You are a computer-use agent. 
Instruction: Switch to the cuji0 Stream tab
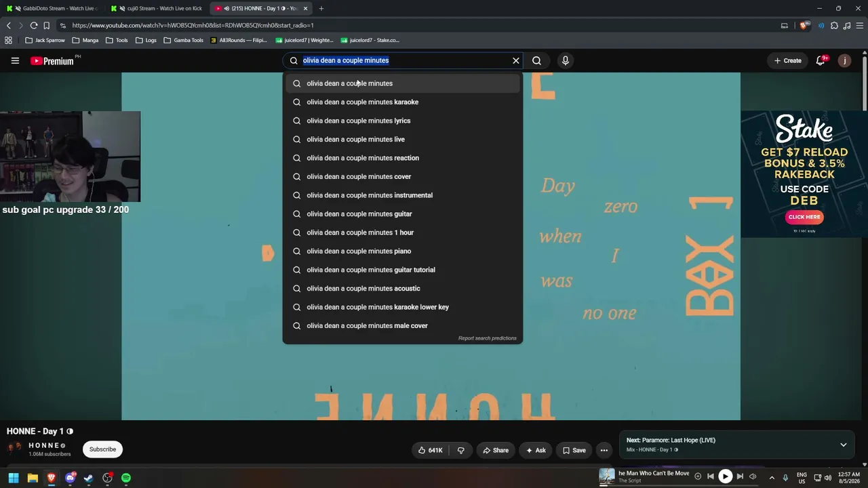(156, 8)
